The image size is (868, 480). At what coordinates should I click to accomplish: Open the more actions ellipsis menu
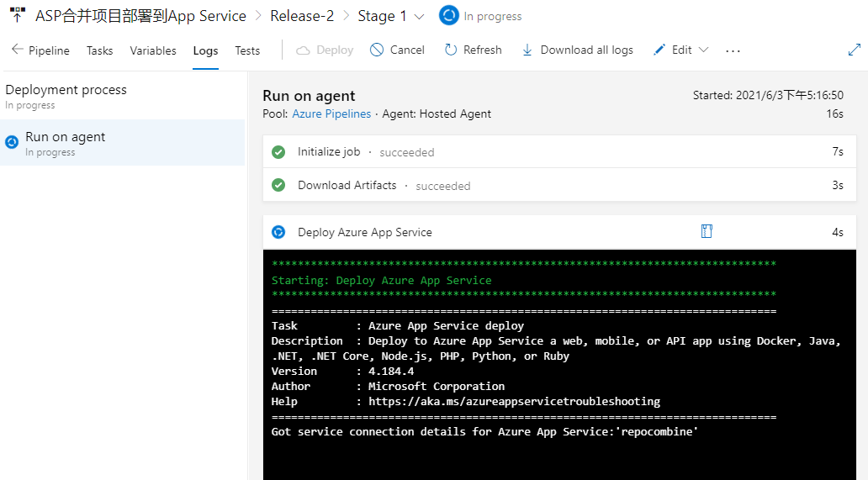point(733,51)
